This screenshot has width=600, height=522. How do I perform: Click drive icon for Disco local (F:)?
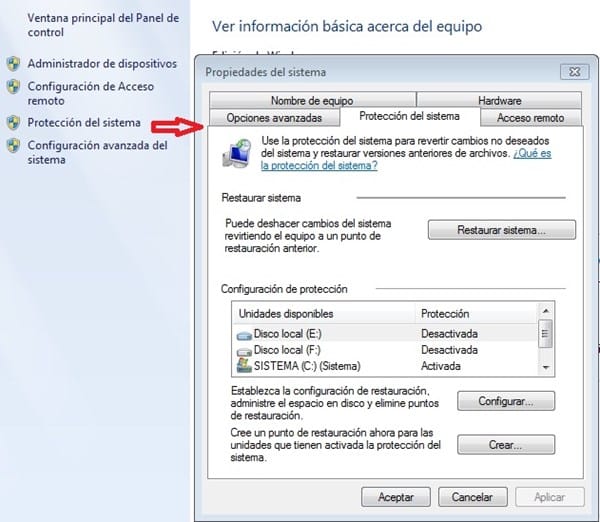click(x=244, y=351)
